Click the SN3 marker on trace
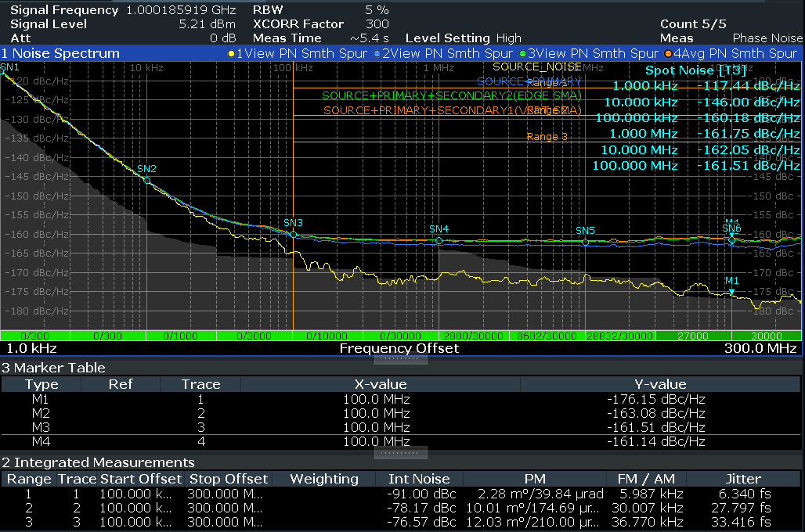The width and height of the screenshot is (805, 532). 294,234
